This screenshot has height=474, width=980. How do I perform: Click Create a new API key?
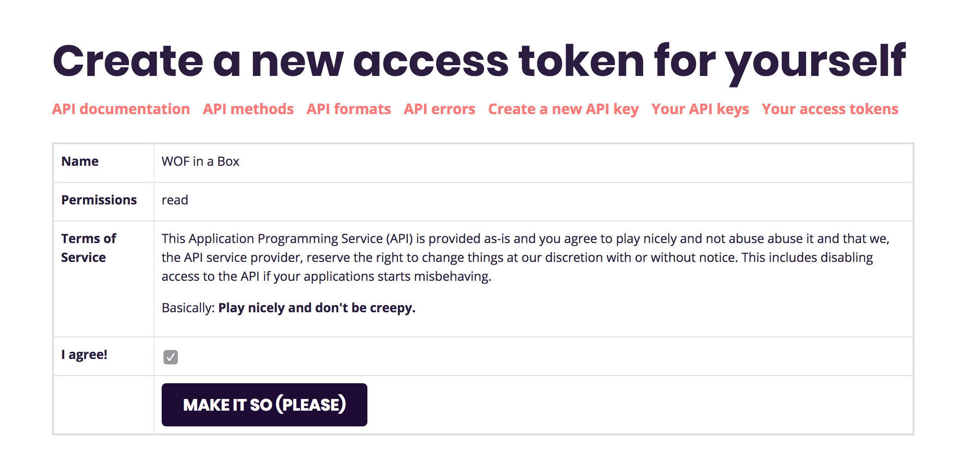(563, 109)
